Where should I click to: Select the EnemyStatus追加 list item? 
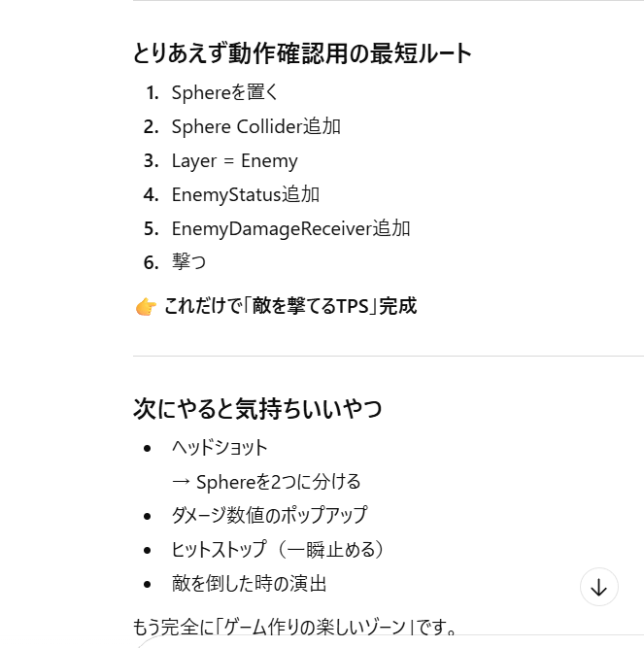(245, 195)
